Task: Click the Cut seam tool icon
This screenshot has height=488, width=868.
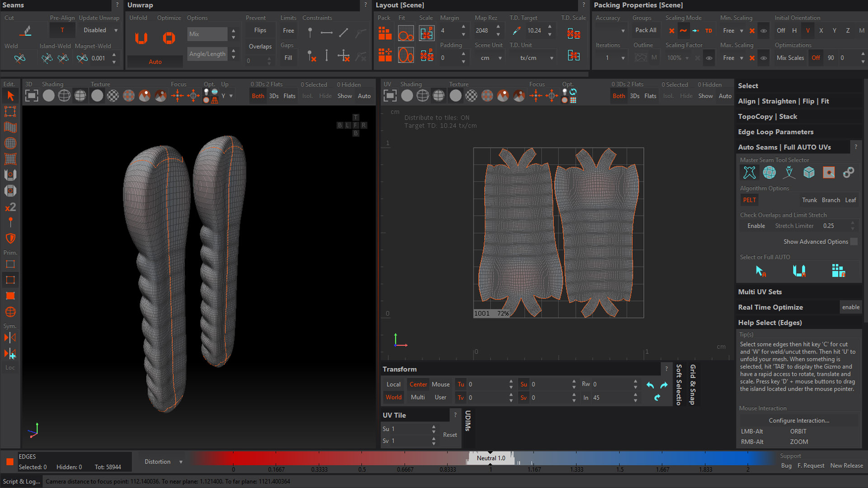Action: pos(26,31)
